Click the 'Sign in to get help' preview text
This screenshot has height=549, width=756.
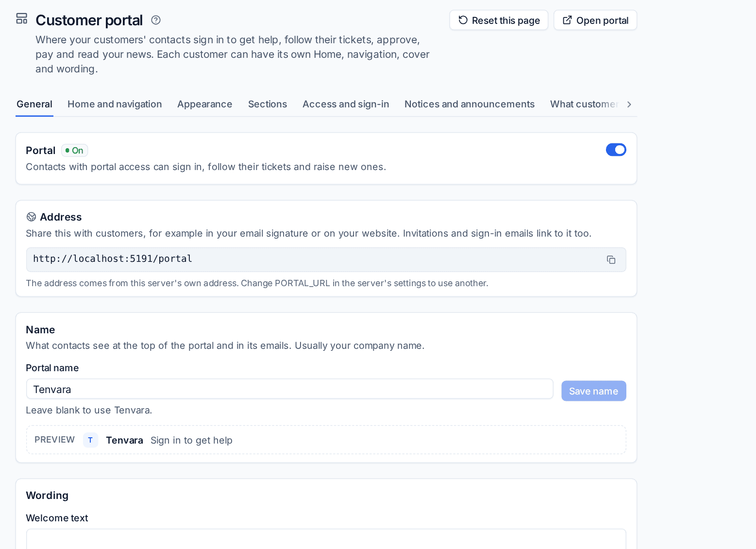click(x=191, y=440)
